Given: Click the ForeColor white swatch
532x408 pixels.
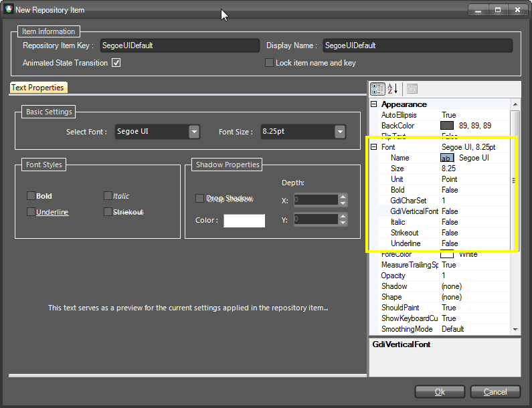Looking at the screenshot, I should pos(447,254).
